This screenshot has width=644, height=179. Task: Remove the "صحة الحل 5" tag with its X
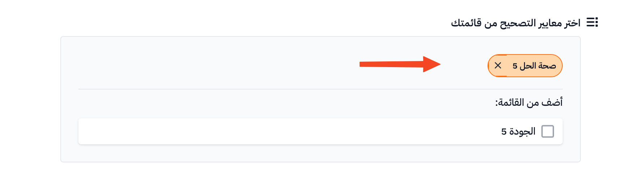pyautogui.click(x=498, y=65)
